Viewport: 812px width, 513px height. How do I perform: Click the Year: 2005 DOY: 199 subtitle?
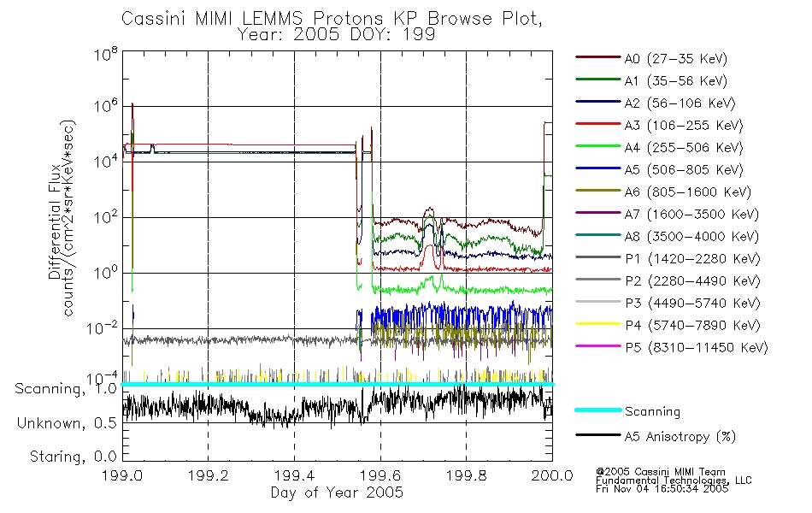(x=336, y=34)
